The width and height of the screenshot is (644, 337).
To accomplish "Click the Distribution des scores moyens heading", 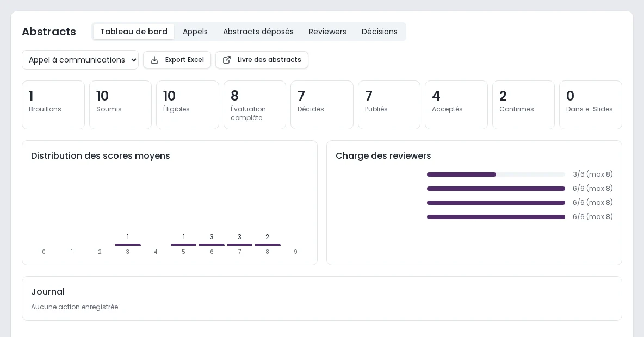I will 100,156.
